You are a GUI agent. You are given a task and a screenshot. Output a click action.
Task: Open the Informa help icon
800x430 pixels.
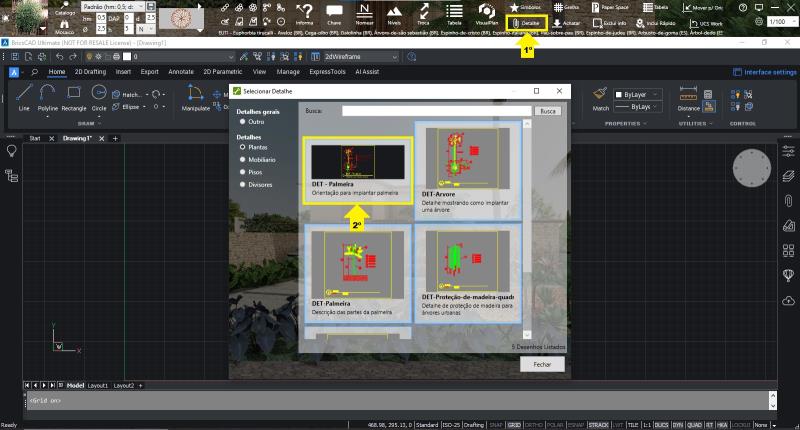point(305,14)
